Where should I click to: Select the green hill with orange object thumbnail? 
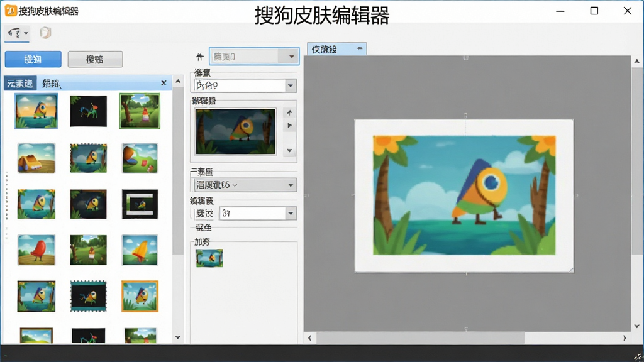tap(140, 158)
